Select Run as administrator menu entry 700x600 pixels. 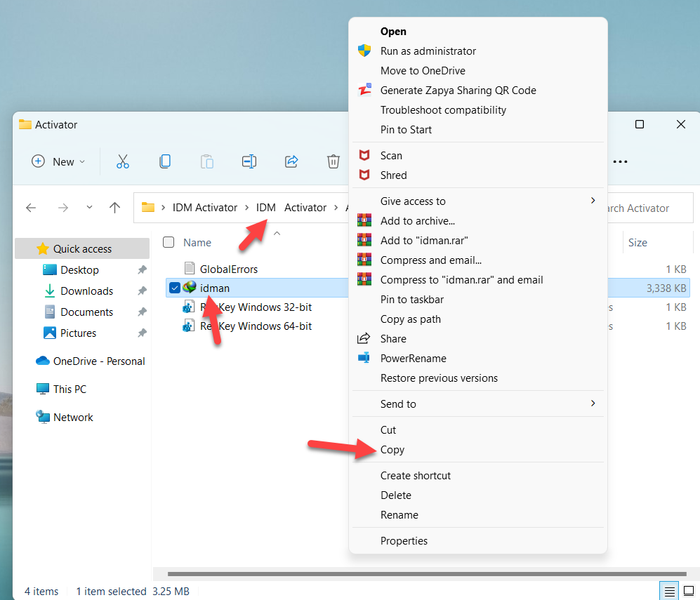[x=428, y=51]
